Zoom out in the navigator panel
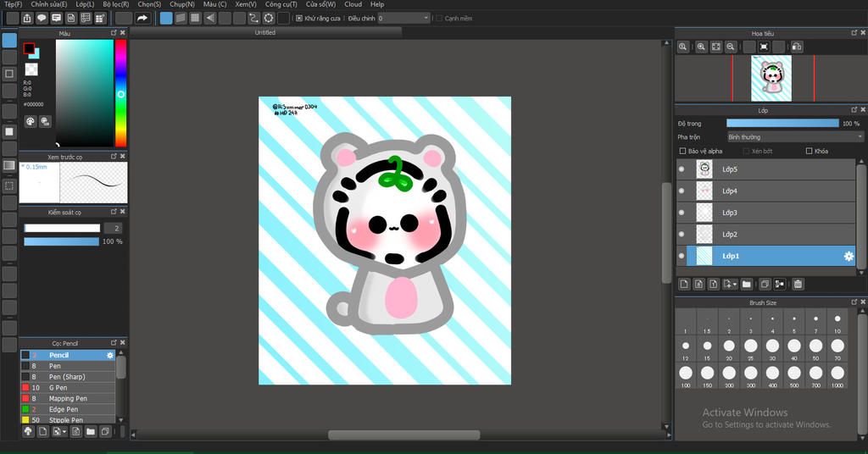The height and width of the screenshot is (454, 868). click(730, 47)
